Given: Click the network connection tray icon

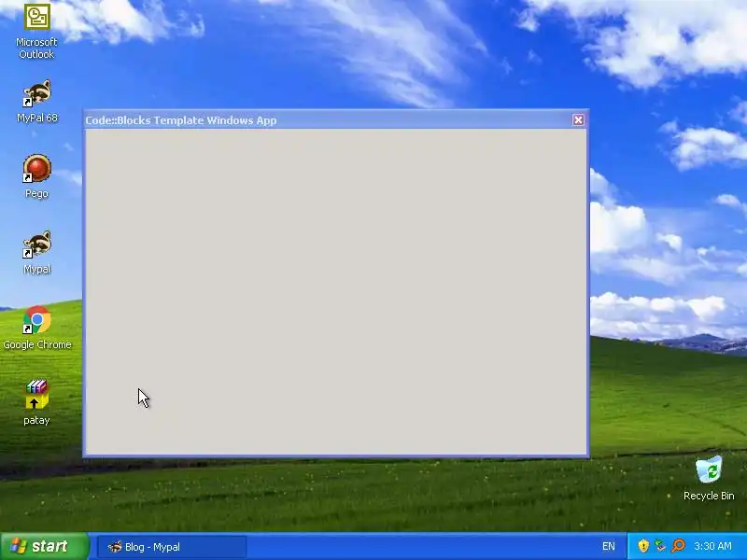Looking at the screenshot, I should coord(660,546).
